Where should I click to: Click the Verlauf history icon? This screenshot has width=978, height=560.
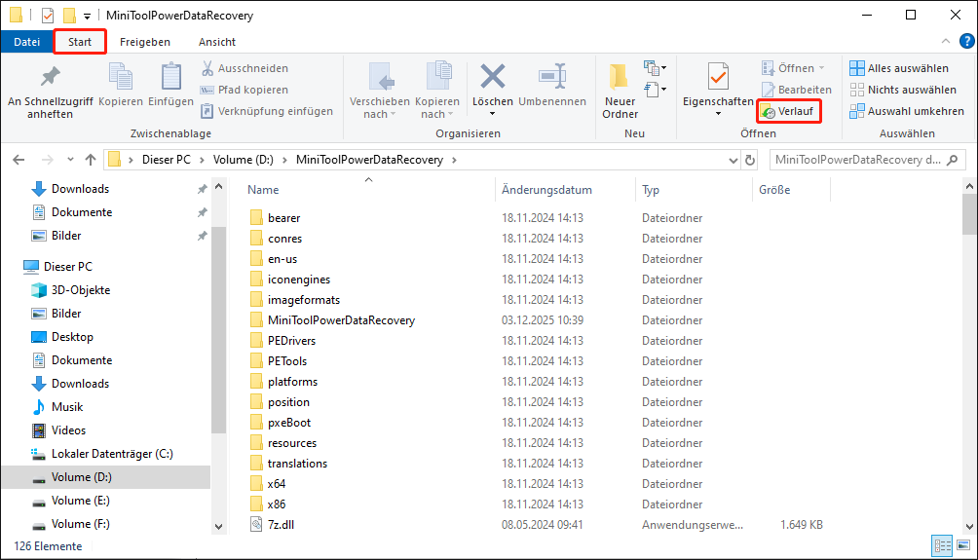tap(789, 112)
